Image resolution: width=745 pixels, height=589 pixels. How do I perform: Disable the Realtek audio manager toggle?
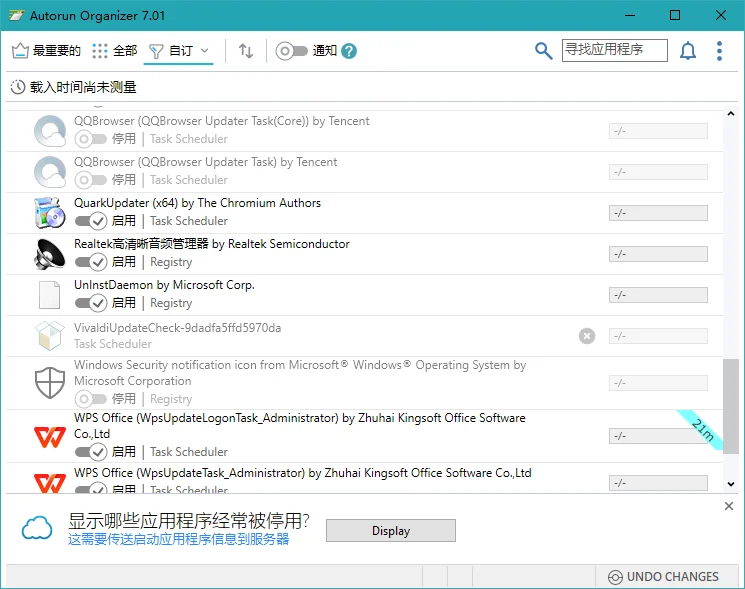90,261
